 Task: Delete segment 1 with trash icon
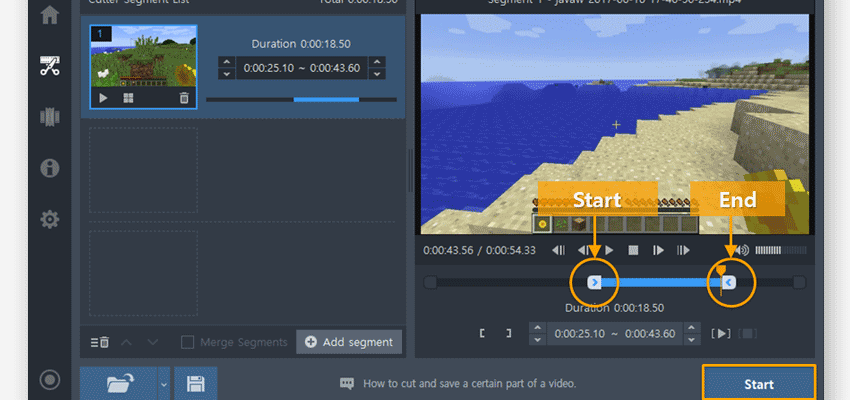tap(184, 98)
